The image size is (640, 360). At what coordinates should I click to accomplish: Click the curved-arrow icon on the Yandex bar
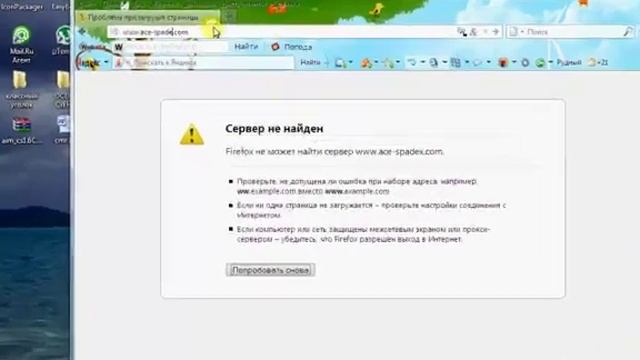point(412,62)
